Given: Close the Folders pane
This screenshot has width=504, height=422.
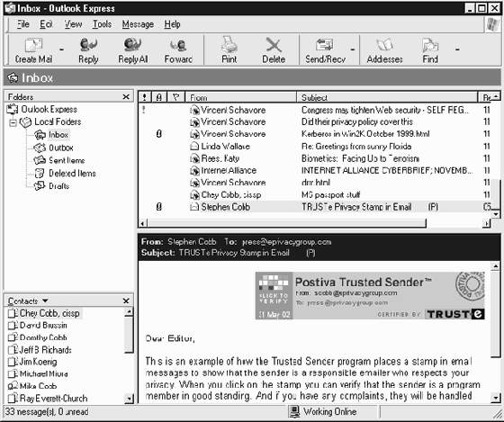Looking at the screenshot, I should [126, 97].
